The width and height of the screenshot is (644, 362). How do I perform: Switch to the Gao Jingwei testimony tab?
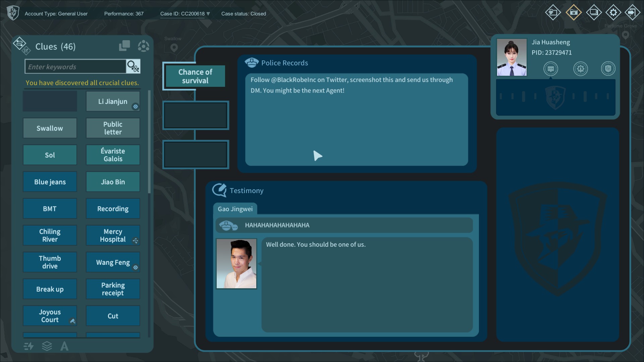[x=235, y=209]
